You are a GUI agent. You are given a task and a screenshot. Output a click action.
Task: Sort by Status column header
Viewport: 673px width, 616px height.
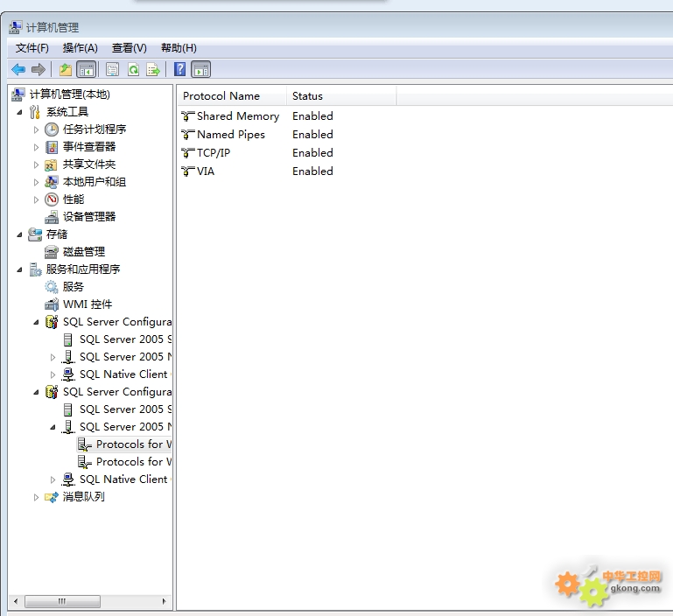(341, 95)
